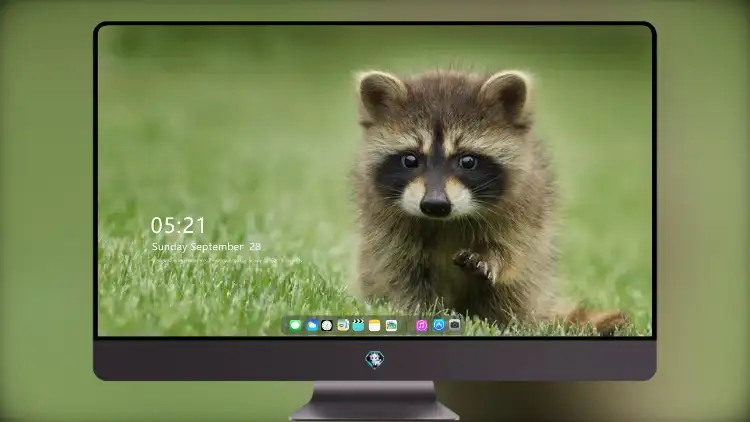The height and width of the screenshot is (422, 750).
Task: Open the yellow Notes app in dock
Action: 375,325
